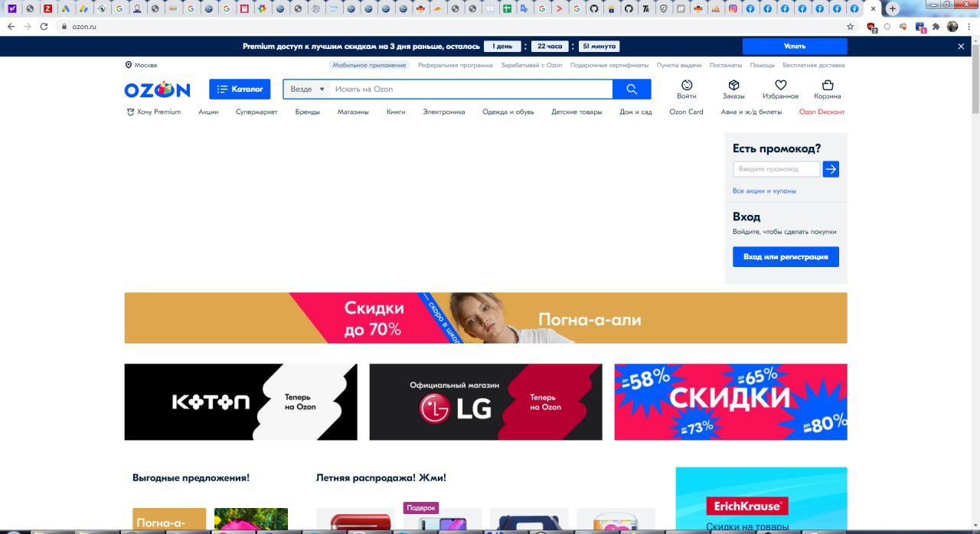This screenshot has height=534, width=980.
Task: Click the Зарабатывай с Ozon link
Action: [531, 65]
